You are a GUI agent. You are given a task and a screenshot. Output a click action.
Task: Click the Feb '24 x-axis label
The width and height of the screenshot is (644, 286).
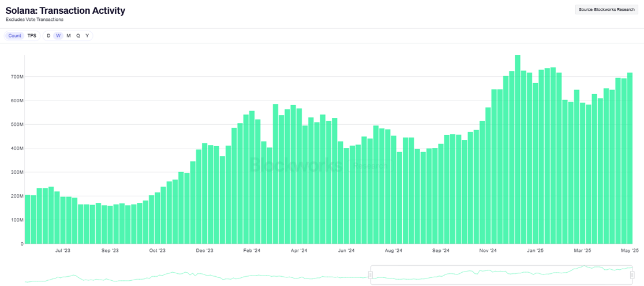(252, 250)
